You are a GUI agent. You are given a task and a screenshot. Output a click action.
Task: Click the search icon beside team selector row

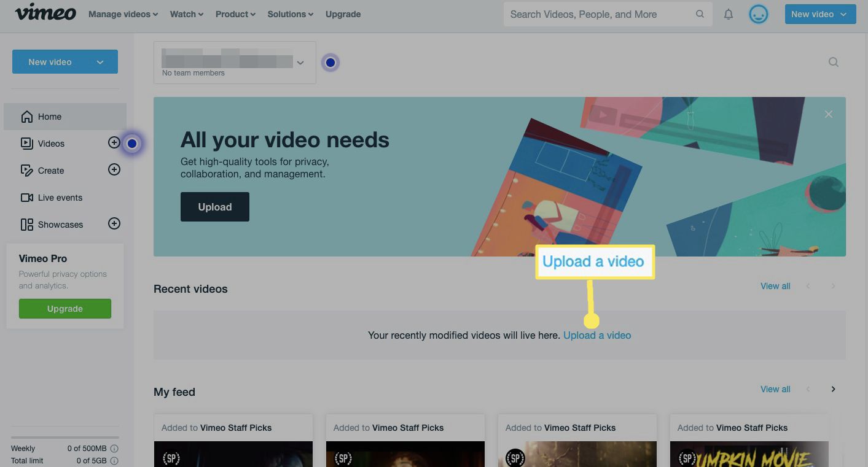834,62
